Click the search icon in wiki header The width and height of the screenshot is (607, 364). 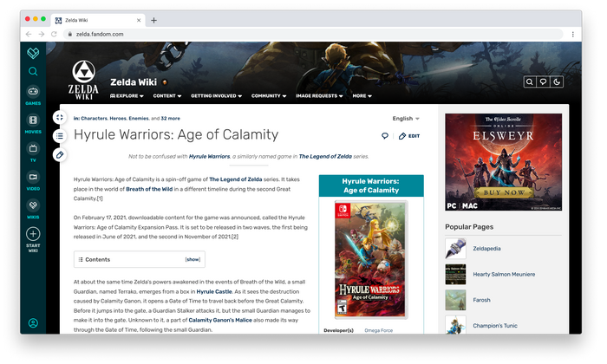click(530, 81)
